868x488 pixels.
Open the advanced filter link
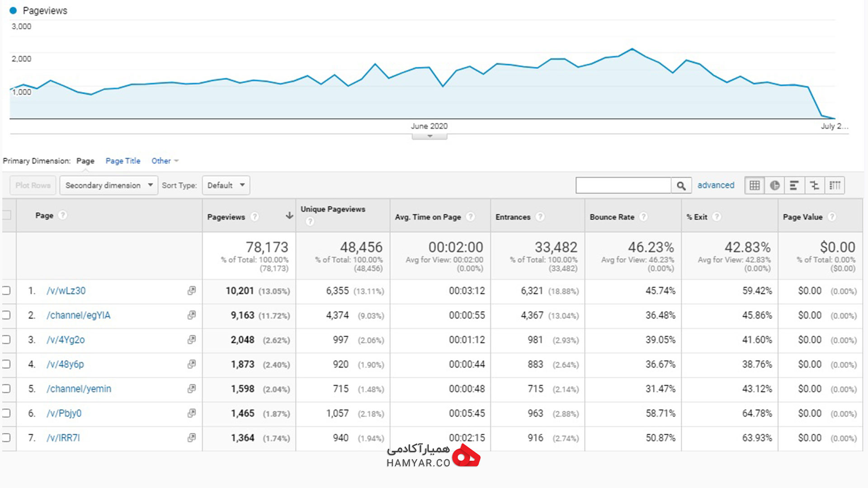tap(716, 185)
